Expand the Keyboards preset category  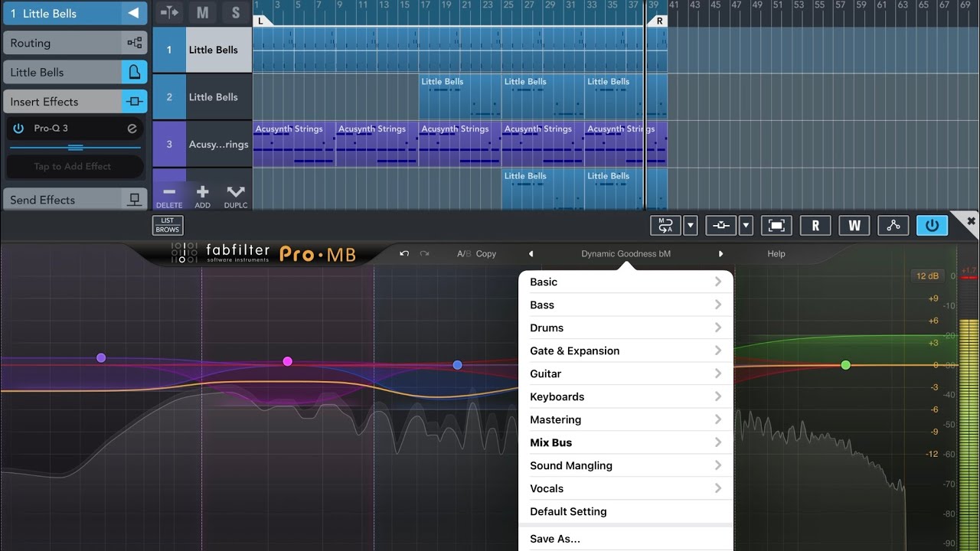(626, 396)
